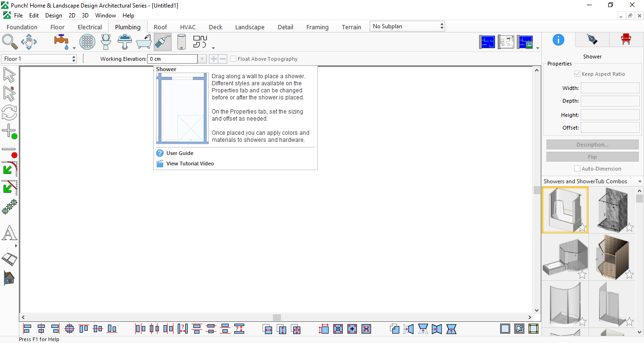Toggle the Keep Aspect Ratio checkbox
This screenshot has height=343, width=644.
577,74
